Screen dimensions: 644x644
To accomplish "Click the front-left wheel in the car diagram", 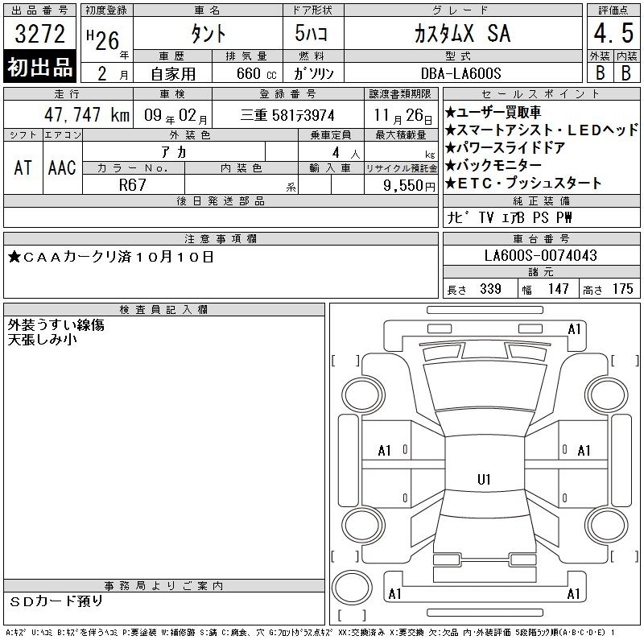I will (x=361, y=394).
